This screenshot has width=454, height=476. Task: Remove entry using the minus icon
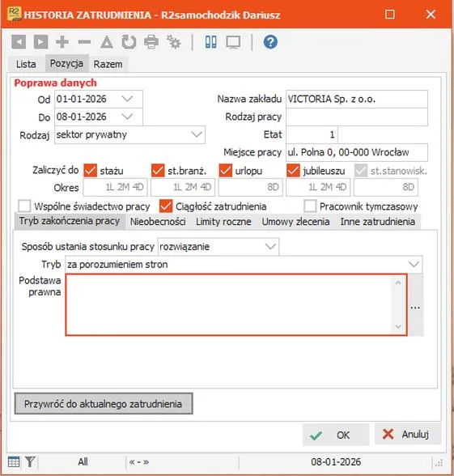point(84,42)
